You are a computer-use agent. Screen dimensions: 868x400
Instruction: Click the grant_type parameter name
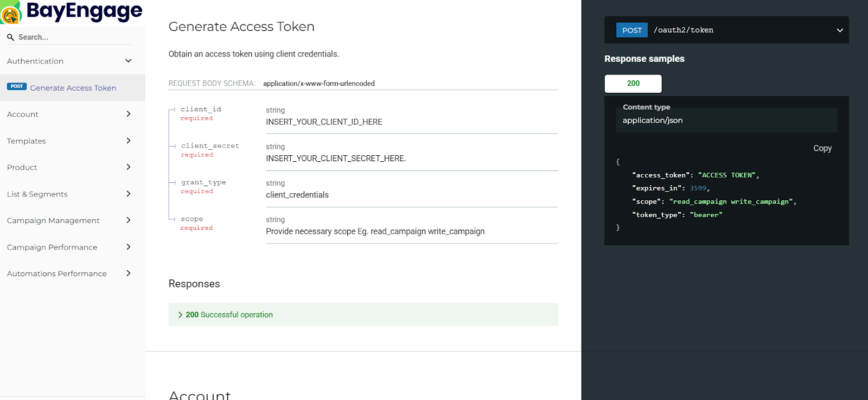coord(203,182)
